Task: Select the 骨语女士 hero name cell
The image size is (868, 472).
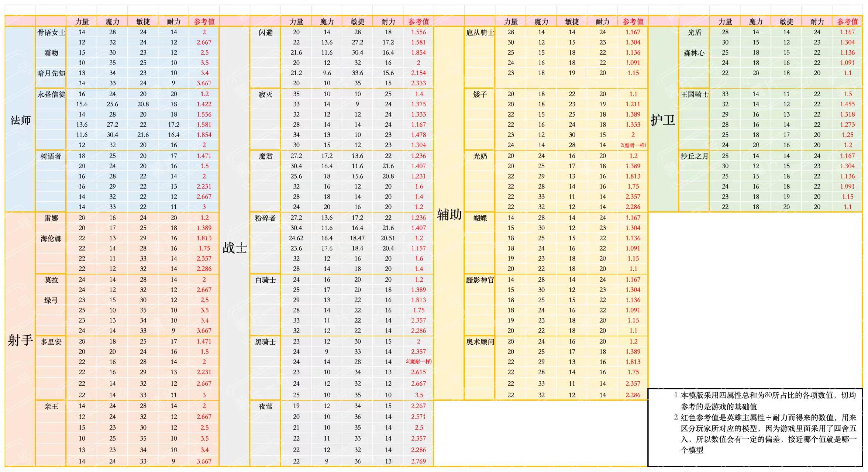Action: tap(51, 32)
